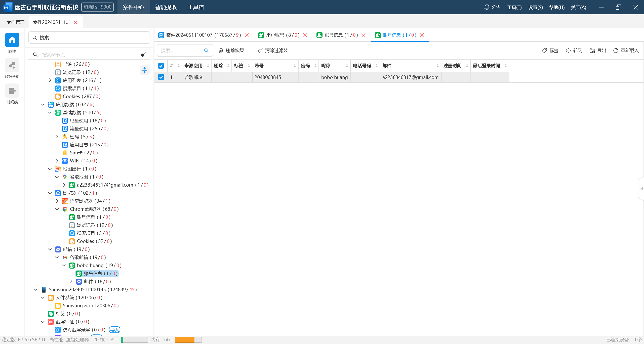Image resolution: width=644 pixels, height=344 pixels.
Task: Click the 账号 column sort arrows
Action: click(295, 66)
